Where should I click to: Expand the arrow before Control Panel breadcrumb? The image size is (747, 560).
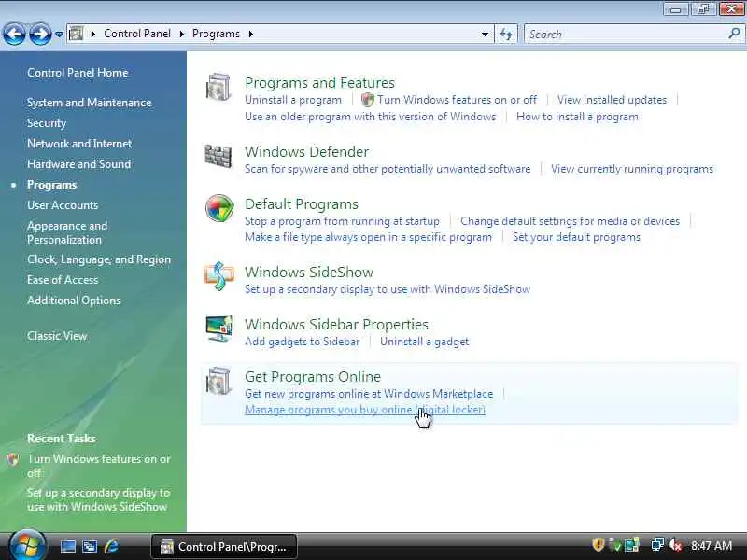92,34
